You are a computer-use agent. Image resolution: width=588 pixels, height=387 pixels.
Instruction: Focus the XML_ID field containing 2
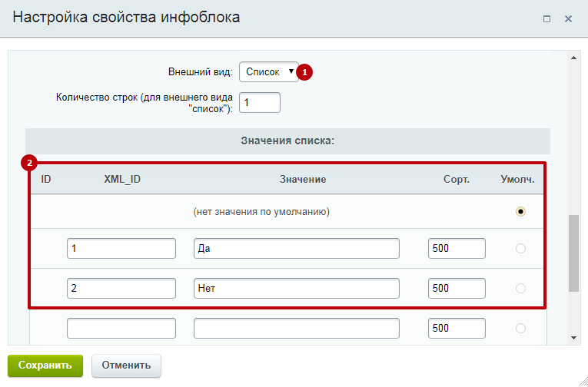tap(121, 288)
